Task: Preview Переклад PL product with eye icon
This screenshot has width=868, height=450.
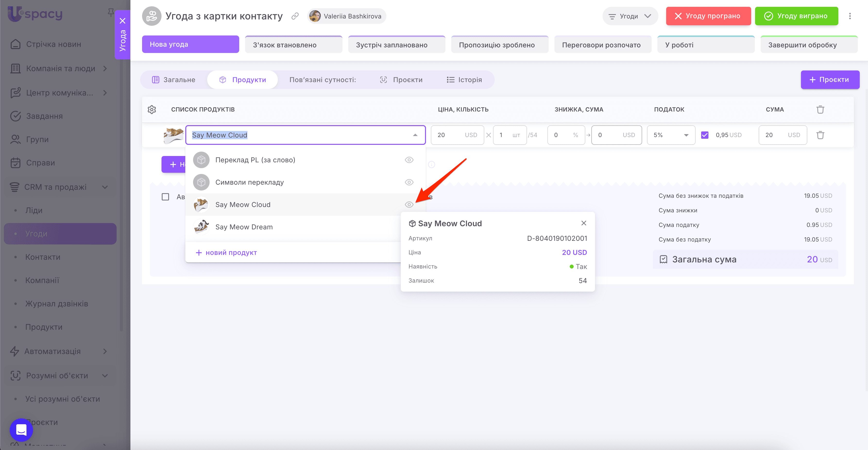Action: 409,160
